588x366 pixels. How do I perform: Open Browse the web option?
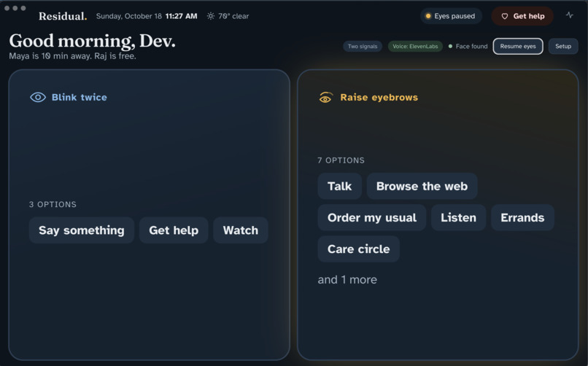click(422, 186)
